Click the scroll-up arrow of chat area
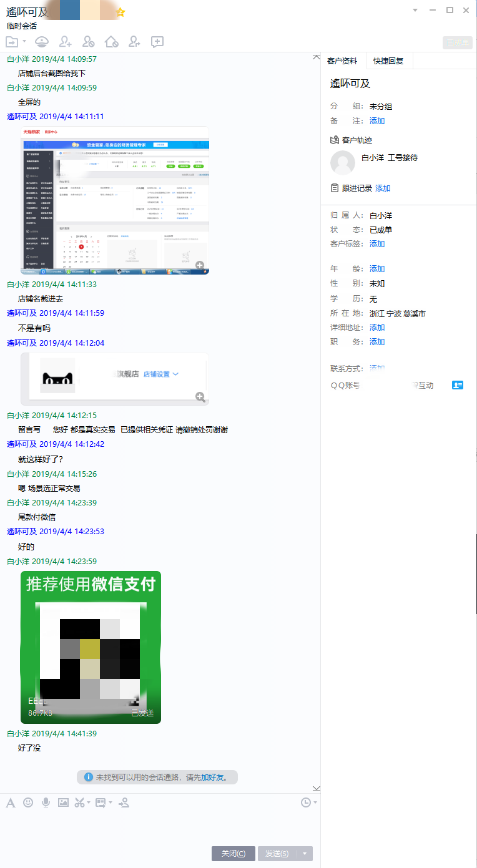The image size is (477, 868). pyautogui.click(x=316, y=57)
